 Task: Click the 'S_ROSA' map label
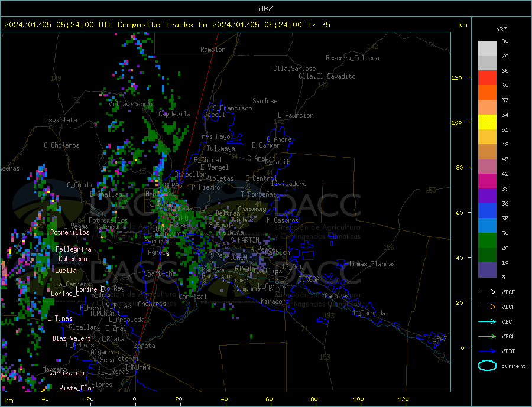coord(309,279)
